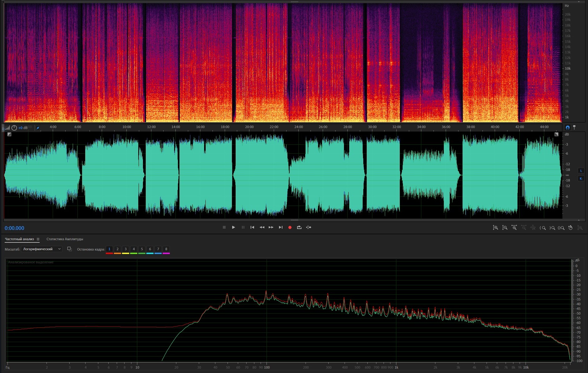Screen dimensions: 588x373
Task: Select the Частотный анализ tab
Action: point(19,239)
